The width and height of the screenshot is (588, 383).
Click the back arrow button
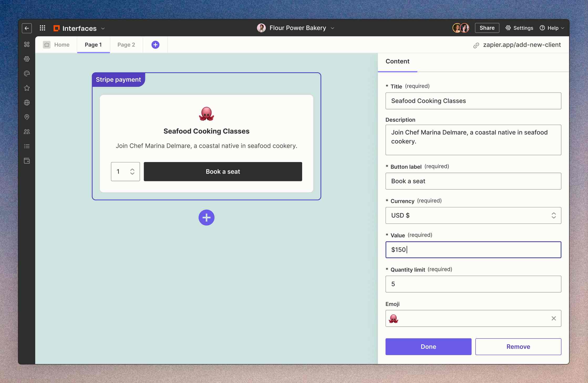(x=27, y=28)
